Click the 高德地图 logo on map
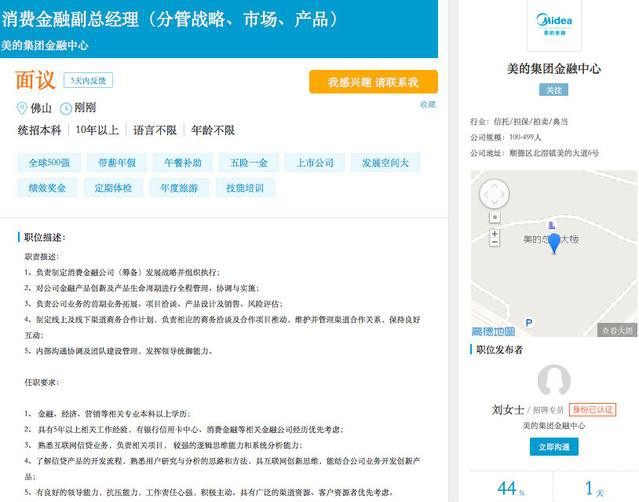This screenshot has height=502, width=639. (x=493, y=331)
